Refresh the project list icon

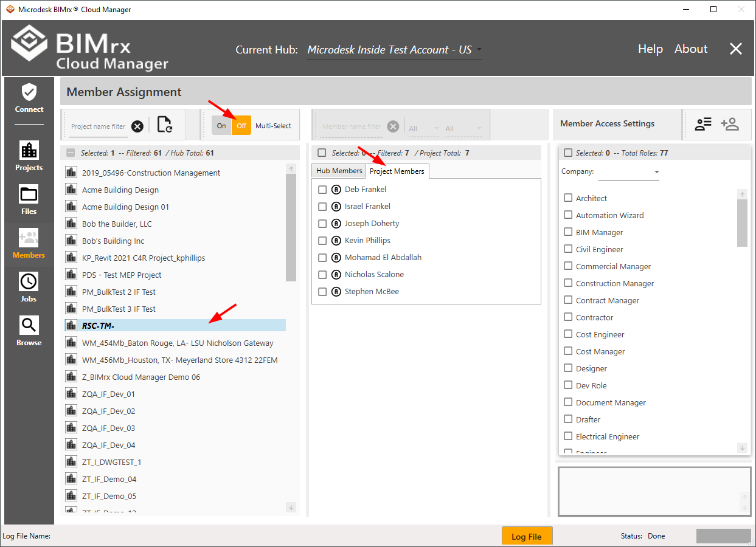tap(164, 125)
